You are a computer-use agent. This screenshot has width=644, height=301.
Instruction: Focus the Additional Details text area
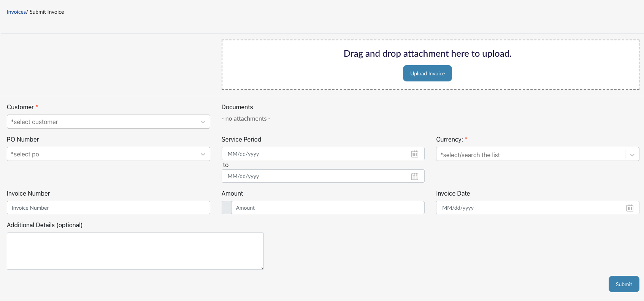(135, 251)
